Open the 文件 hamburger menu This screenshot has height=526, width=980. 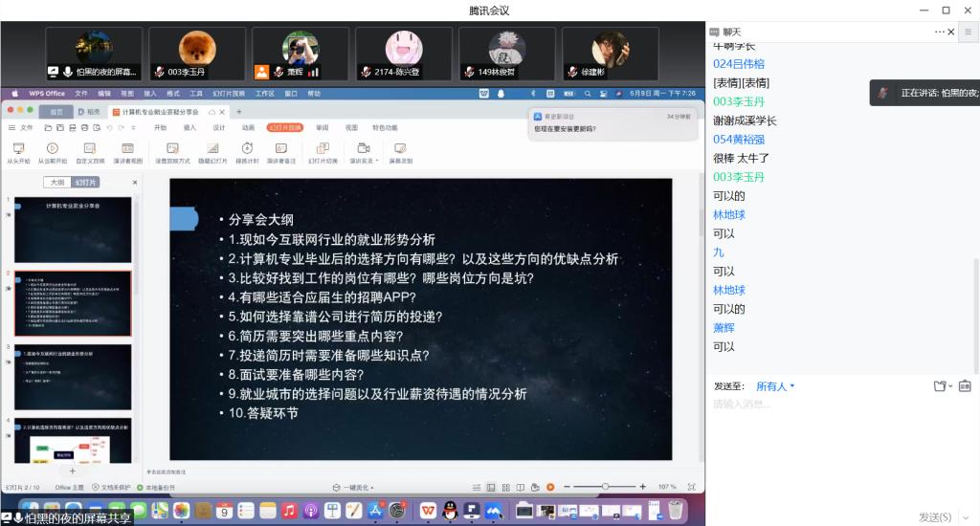point(20,127)
